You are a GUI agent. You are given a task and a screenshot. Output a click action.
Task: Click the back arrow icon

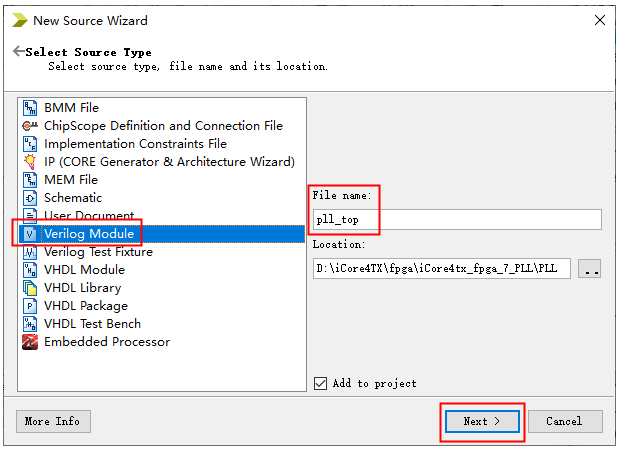18,52
